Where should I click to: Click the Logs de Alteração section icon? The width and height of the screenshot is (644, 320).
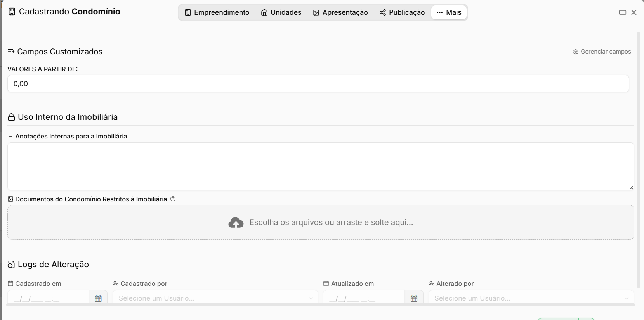(11, 265)
